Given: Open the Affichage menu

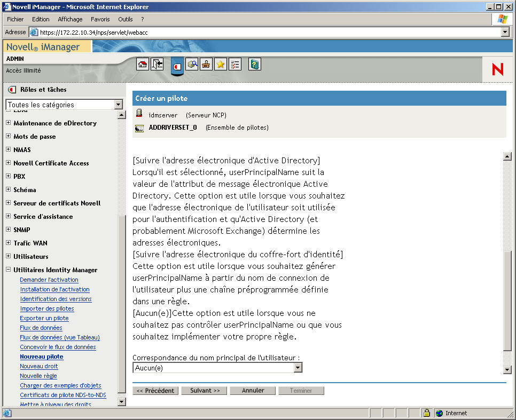Looking at the screenshot, I should [70, 19].
